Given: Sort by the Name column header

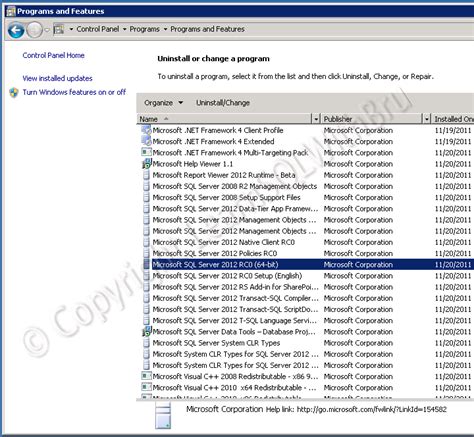Looking at the screenshot, I should point(224,119).
